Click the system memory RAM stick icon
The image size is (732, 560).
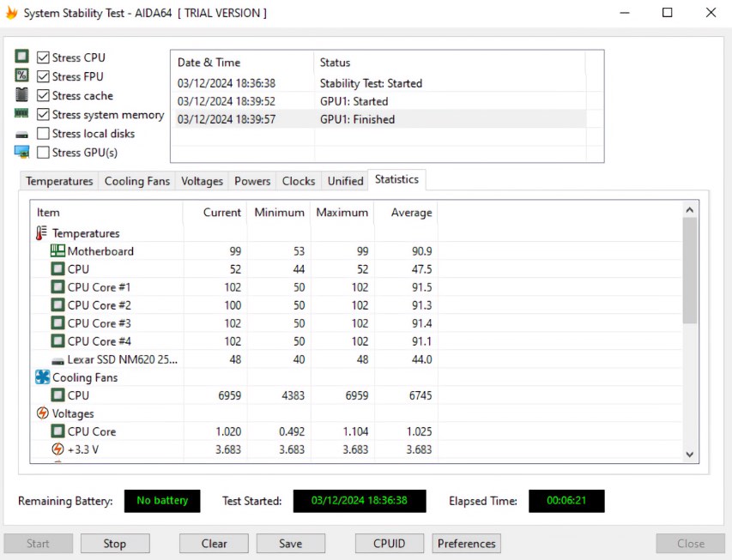tap(21, 113)
